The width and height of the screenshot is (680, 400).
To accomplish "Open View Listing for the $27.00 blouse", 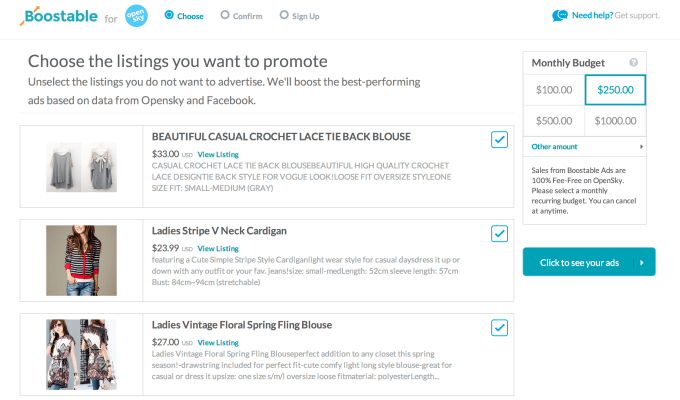I will pos(218,342).
